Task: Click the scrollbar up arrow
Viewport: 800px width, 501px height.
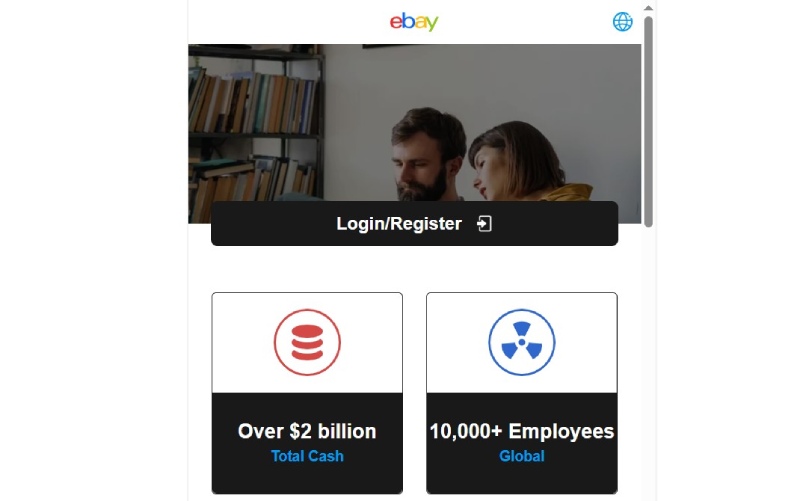Action: (648, 8)
